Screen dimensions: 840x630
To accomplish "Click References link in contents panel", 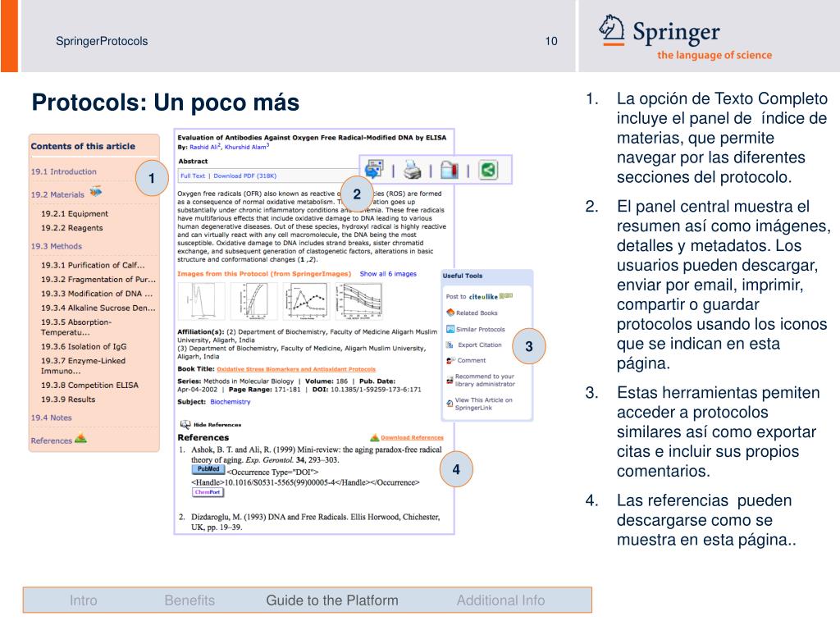I will coord(52,441).
